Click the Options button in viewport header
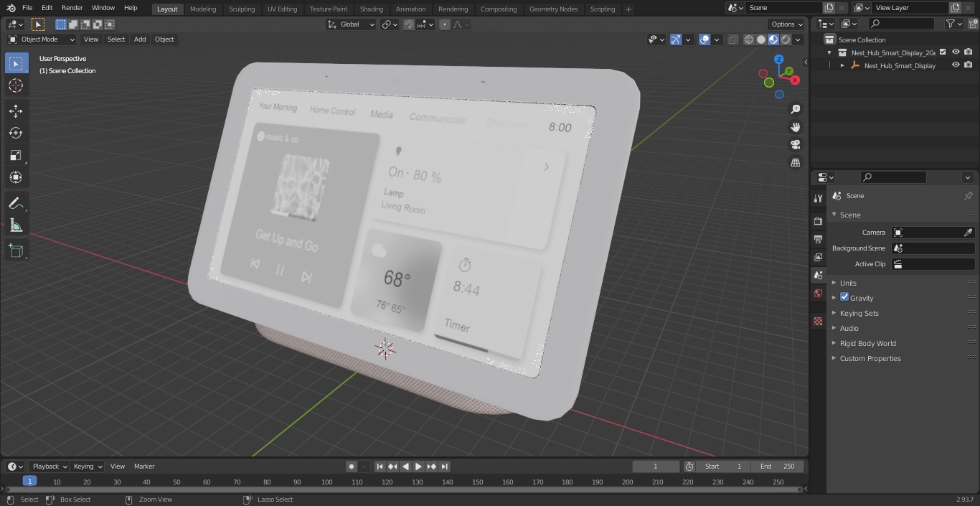This screenshot has height=506, width=980. click(787, 24)
